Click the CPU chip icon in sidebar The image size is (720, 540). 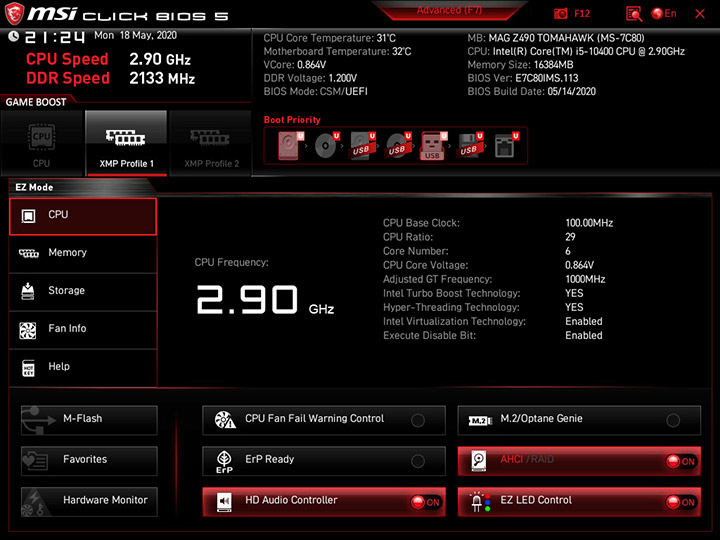pyautogui.click(x=28, y=216)
